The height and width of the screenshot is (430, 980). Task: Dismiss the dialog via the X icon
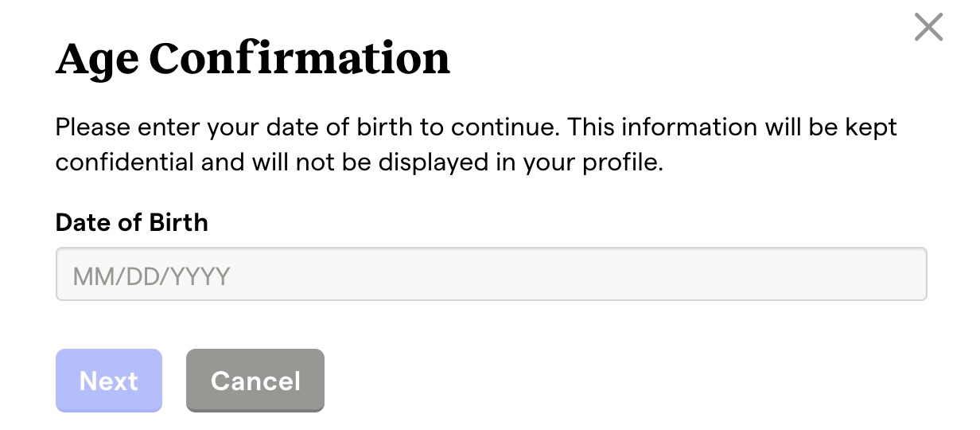[928, 28]
